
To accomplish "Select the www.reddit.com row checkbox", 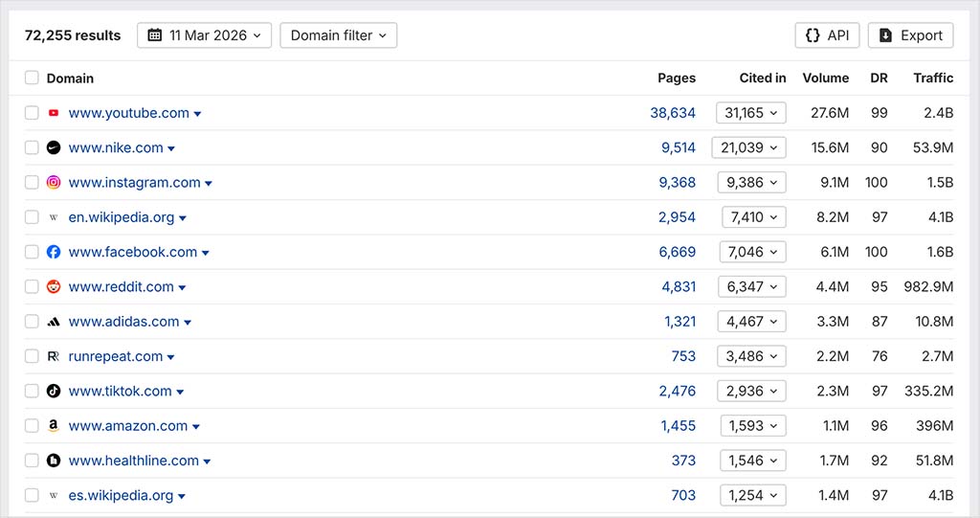I will (32, 286).
